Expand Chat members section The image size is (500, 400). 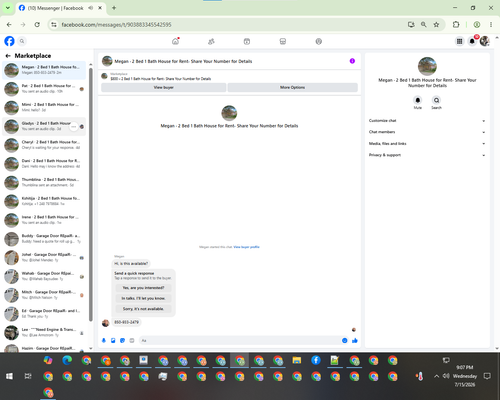tap(427, 132)
